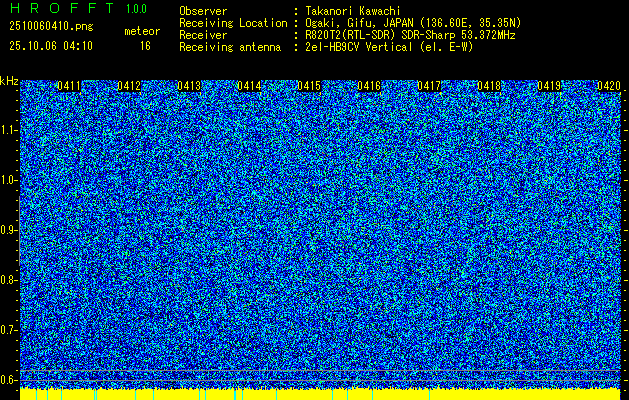Viewport: 629px width, 400px height.
Task: Click the 0.7 kHz axis label
Action: 7,330
